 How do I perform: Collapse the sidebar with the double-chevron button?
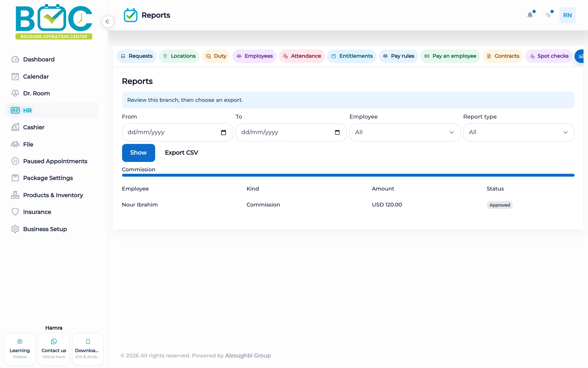click(x=108, y=22)
